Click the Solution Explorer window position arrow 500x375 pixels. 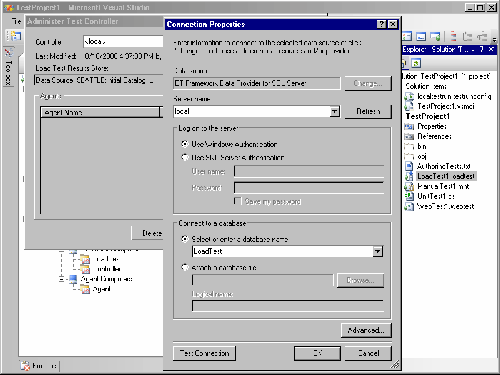click(473, 50)
